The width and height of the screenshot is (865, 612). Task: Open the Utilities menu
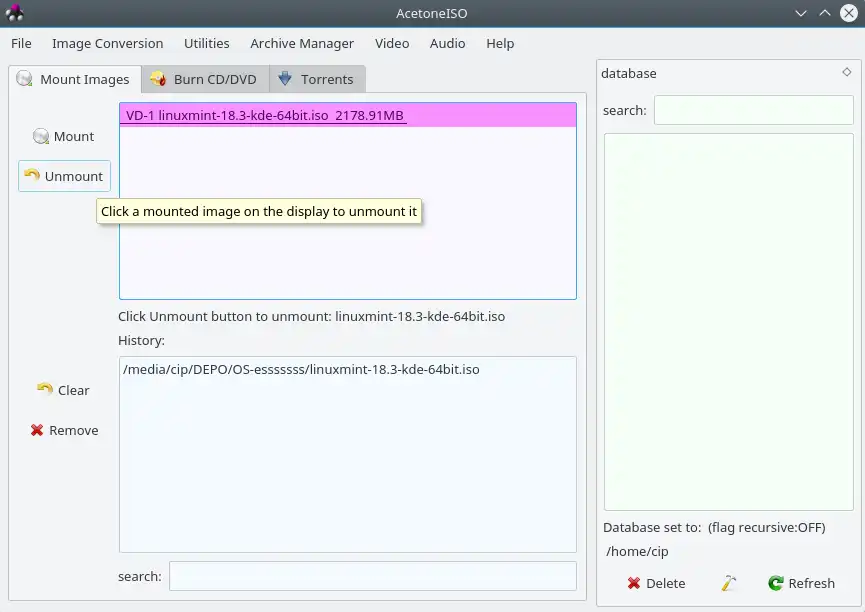pos(207,44)
